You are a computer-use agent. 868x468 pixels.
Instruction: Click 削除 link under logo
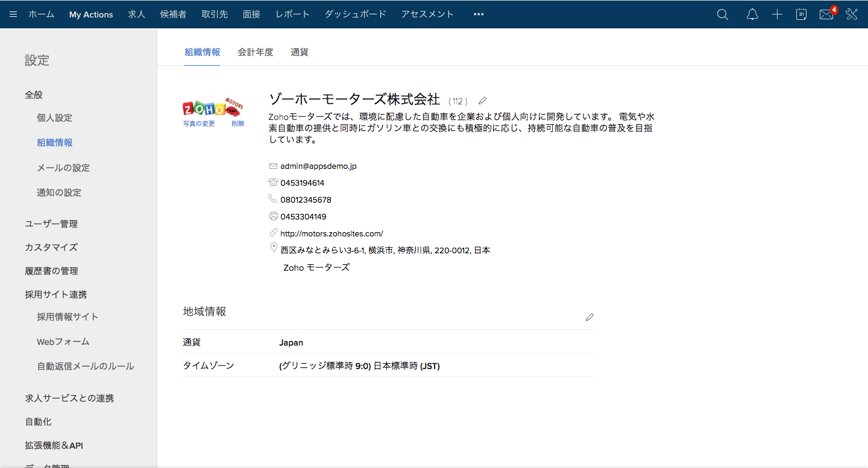[238, 124]
